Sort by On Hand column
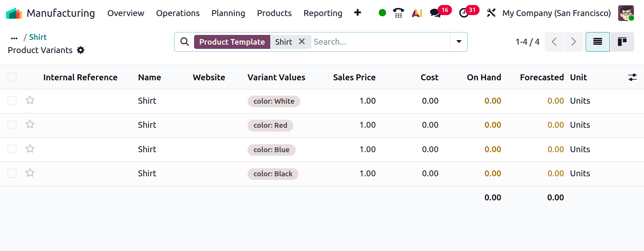The height and width of the screenshot is (251, 644). (484, 77)
